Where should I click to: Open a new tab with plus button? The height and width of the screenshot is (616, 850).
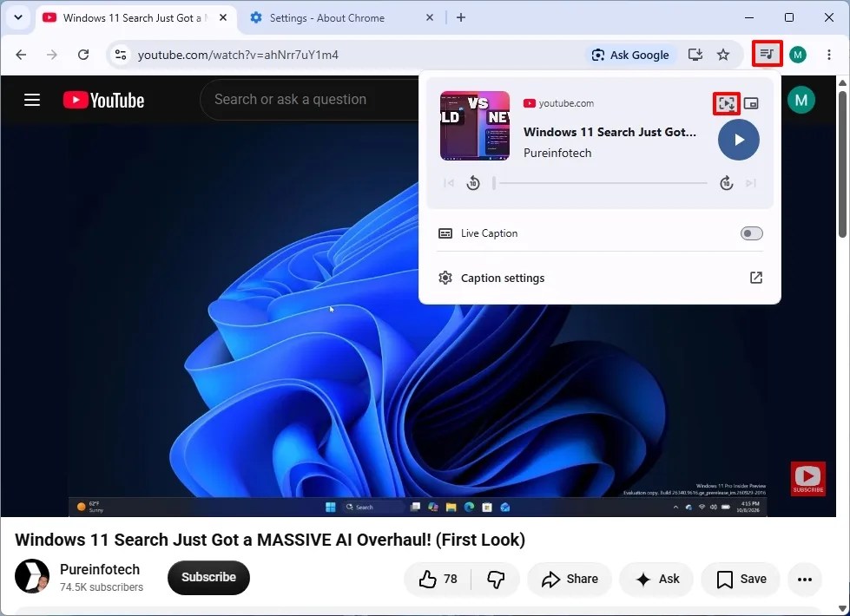461,18
